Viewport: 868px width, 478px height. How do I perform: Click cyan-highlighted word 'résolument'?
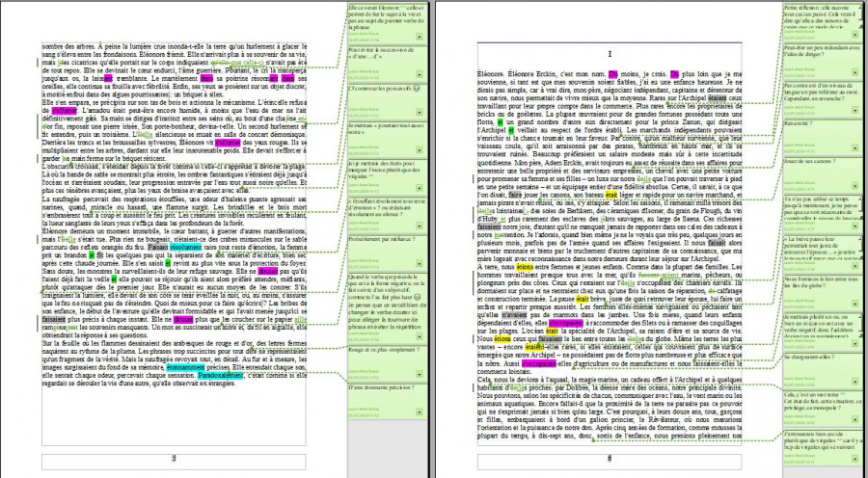coord(186,248)
